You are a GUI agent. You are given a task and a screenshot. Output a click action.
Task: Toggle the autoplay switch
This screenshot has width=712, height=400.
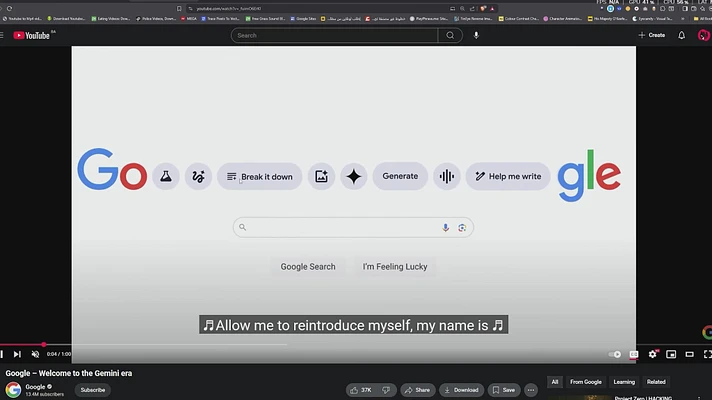click(x=615, y=354)
